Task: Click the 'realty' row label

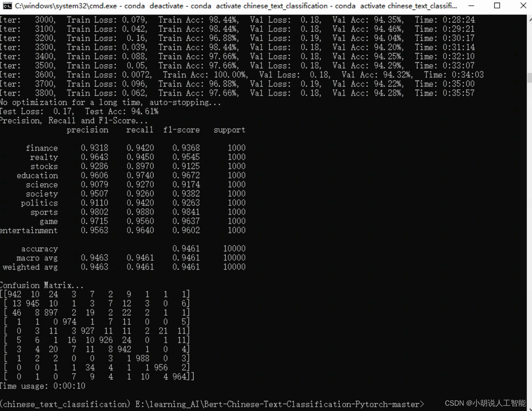Action: [x=44, y=157]
